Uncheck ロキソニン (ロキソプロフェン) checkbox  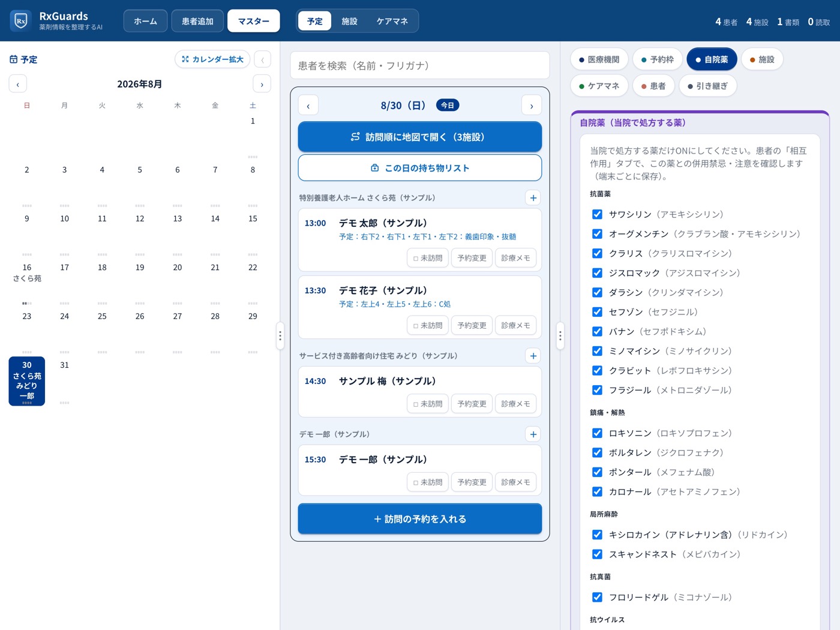(x=597, y=433)
